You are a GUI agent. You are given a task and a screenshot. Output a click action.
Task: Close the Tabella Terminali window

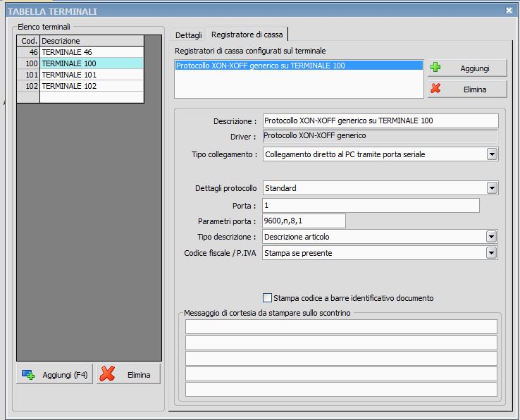coord(509,11)
